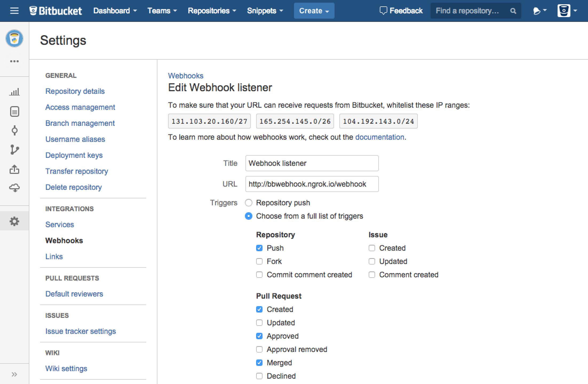The height and width of the screenshot is (384, 588).
Task: Open the Dashboard menu
Action: [115, 11]
